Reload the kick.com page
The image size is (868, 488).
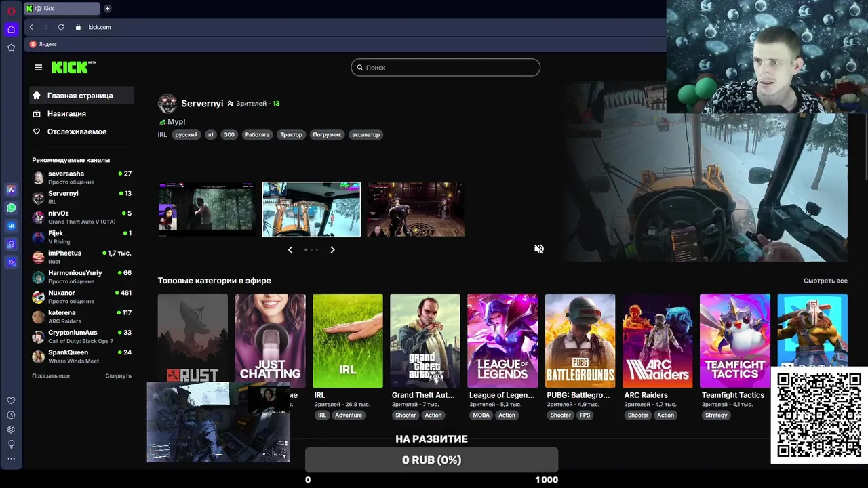point(61,27)
